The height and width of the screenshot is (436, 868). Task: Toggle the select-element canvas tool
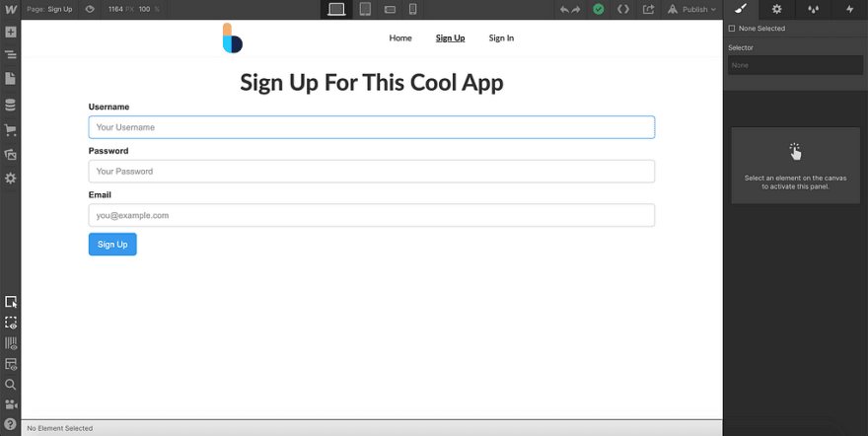11,302
